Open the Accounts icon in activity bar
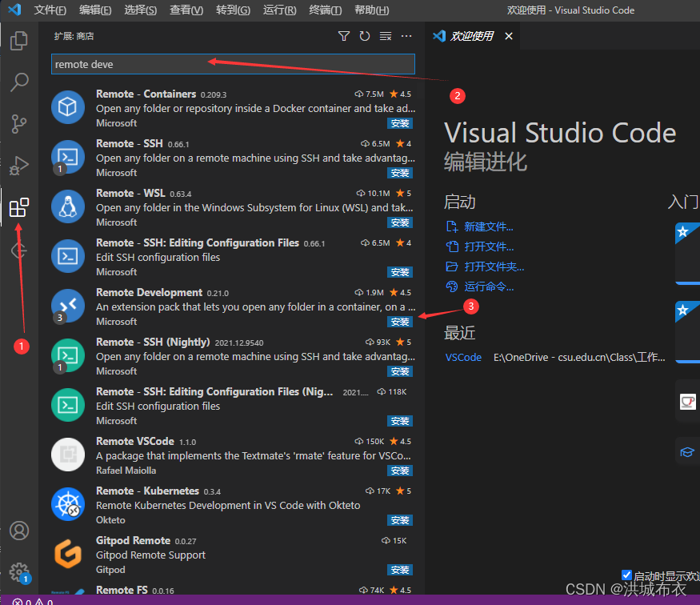700x605 pixels. pos(19,531)
